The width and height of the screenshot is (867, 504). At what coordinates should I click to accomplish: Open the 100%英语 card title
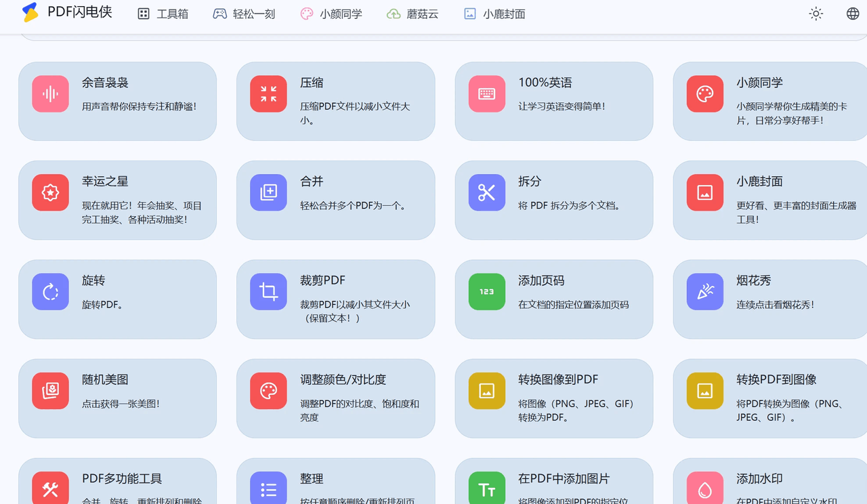click(x=545, y=83)
